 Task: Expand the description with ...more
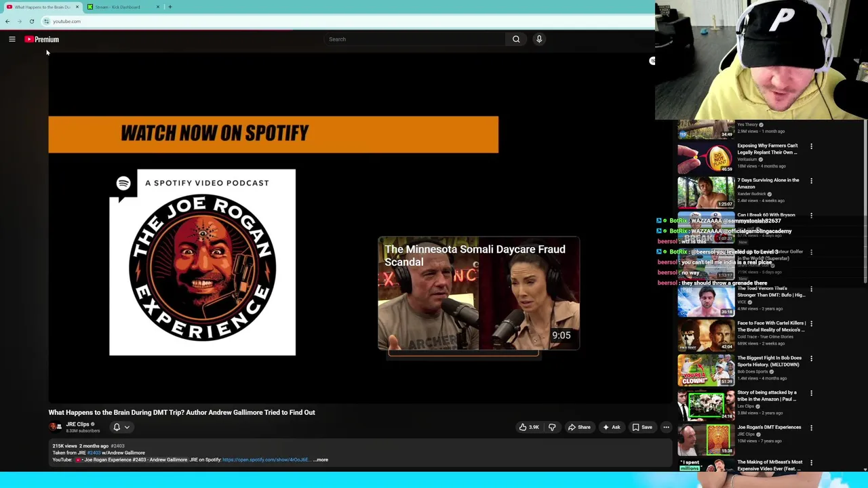[x=321, y=460]
